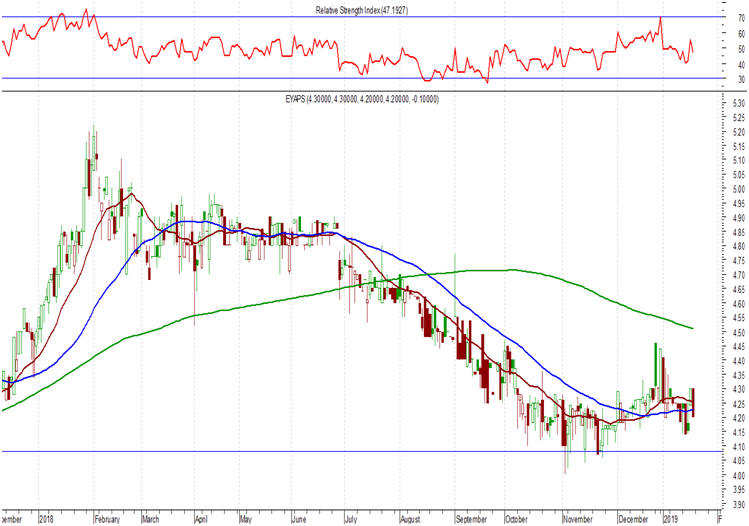This screenshot has width=749, height=526.
Task: Select the June label on the date axis
Action: pos(299,519)
